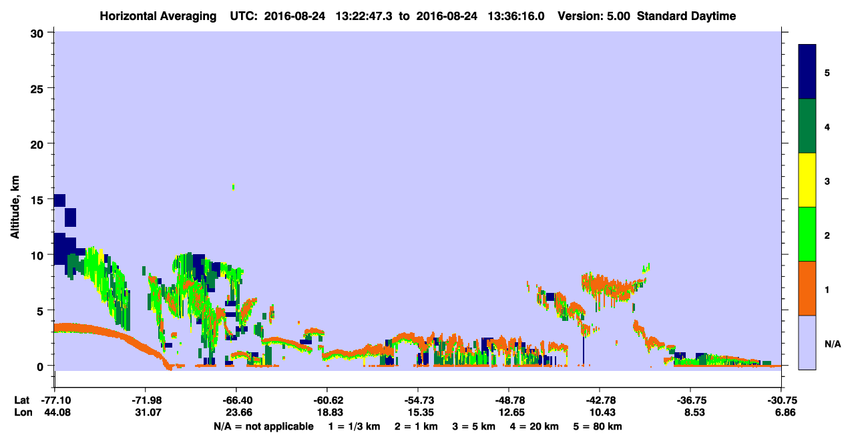Select latitude value -36.75

(690, 400)
